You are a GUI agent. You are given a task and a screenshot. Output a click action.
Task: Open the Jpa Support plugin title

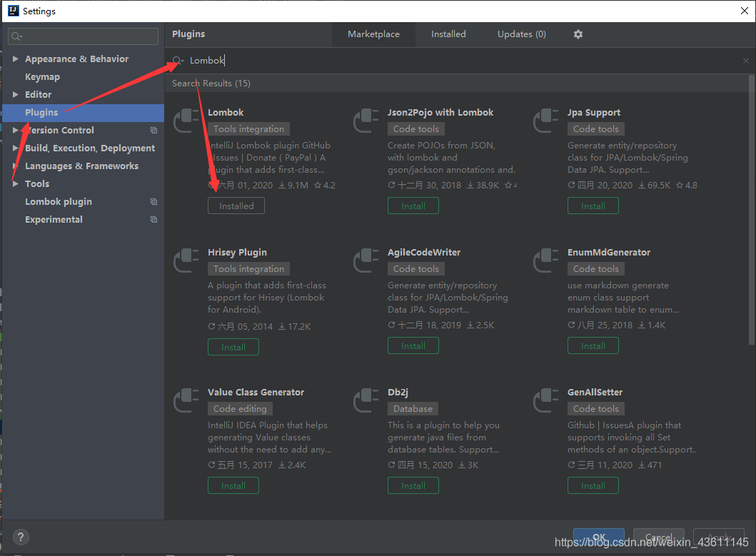tap(593, 112)
